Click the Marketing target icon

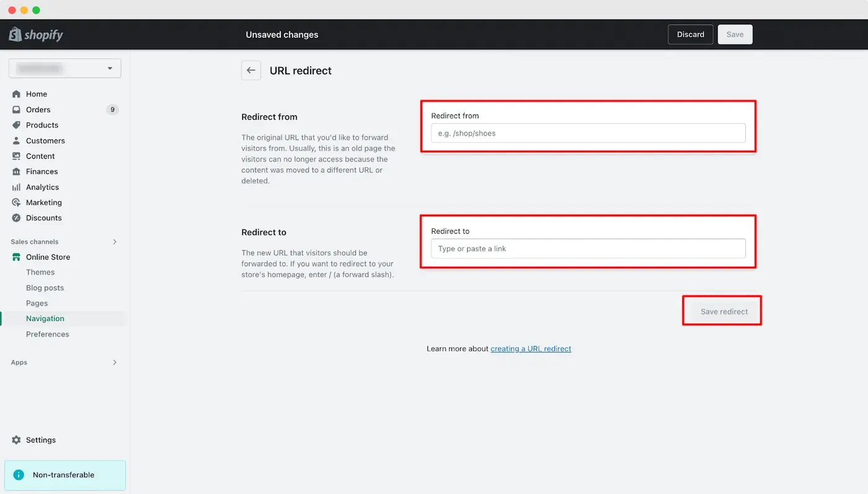[x=16, y=203]
